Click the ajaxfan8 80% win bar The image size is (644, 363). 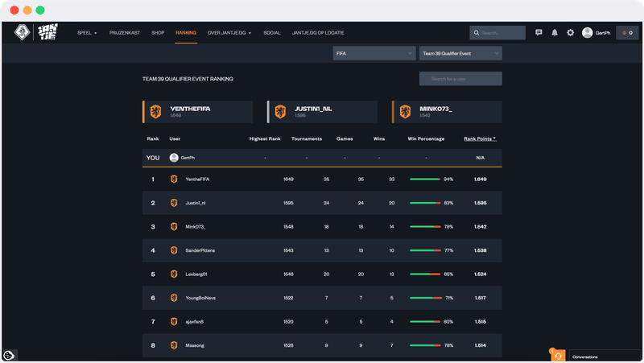coord(425,321)
